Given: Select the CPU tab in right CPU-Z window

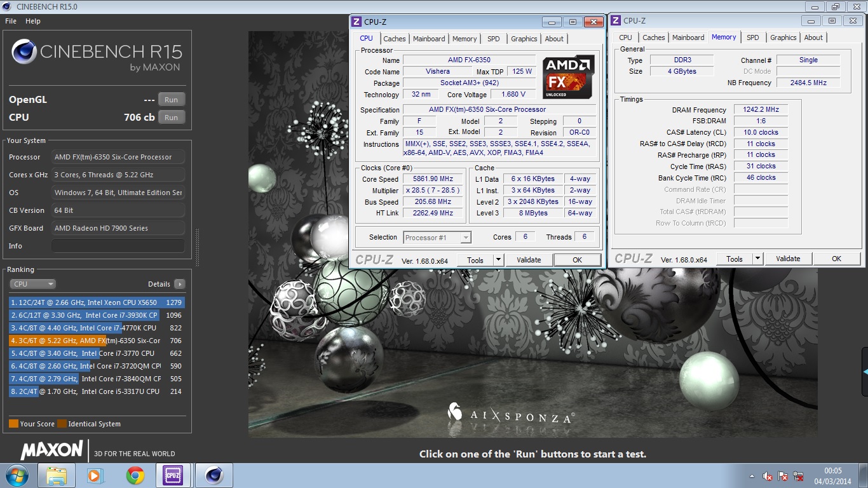Looking at the screenshot, I should [626, 37].
